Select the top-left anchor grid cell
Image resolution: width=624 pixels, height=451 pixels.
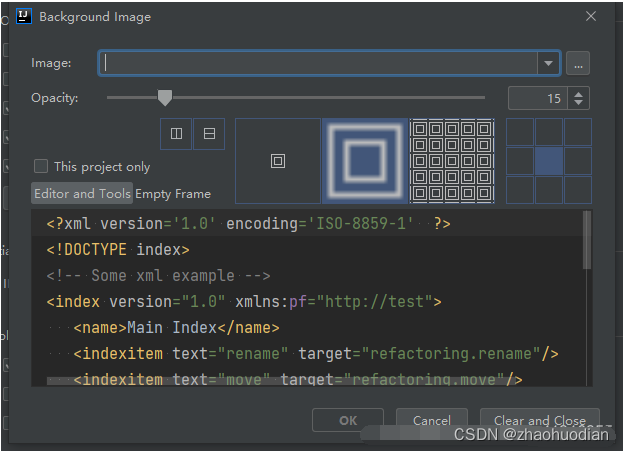[x=520, y=132]
